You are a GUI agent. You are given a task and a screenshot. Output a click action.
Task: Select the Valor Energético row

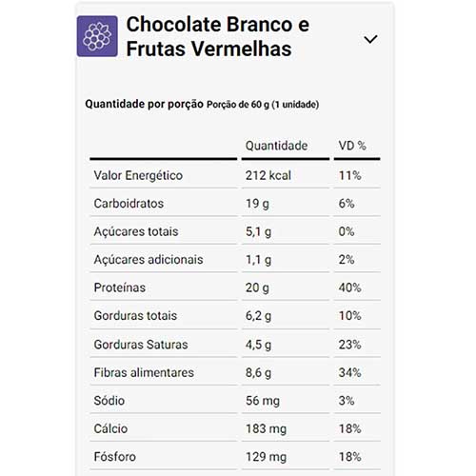235,175
